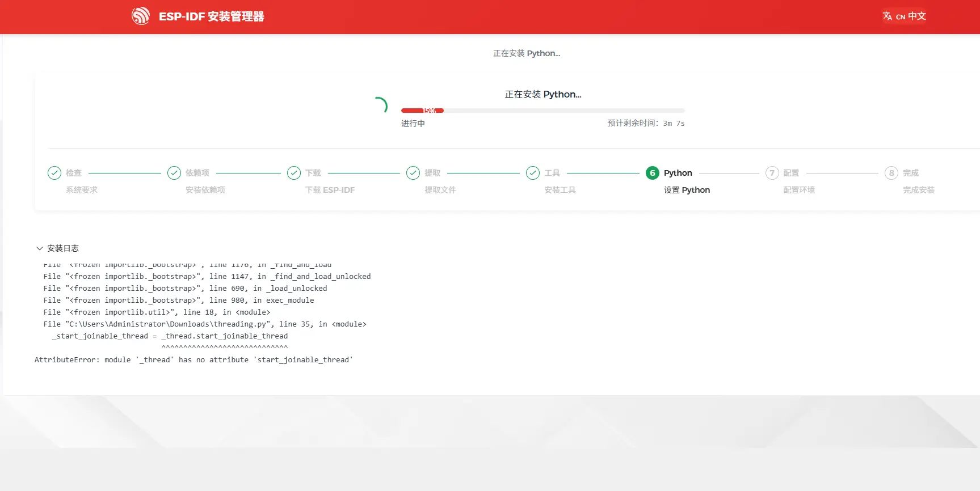Click the 检查 step checkmark icon
Screen dimensions: 980x491
tap(54, 173)
